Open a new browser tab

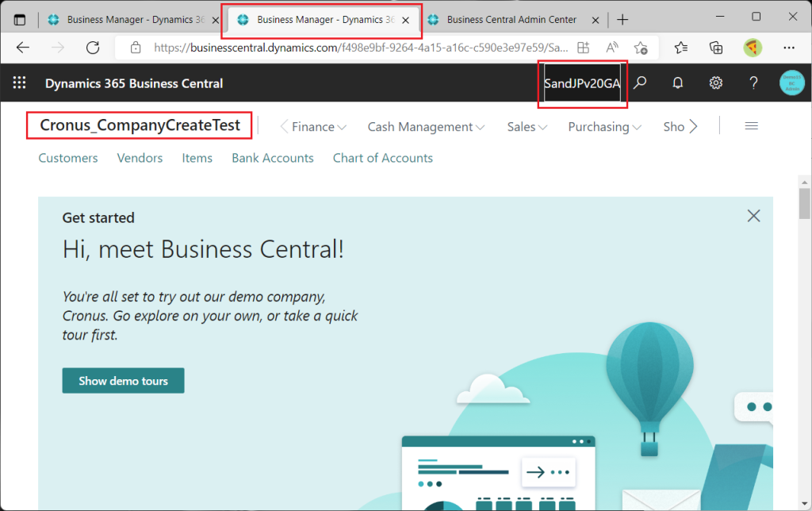(622, 20)
